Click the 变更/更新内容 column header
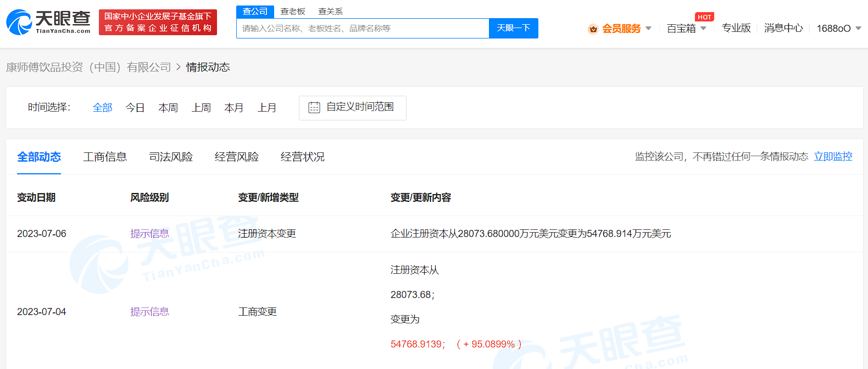This screenshot has height=369, width=868. pyautogui.click(x=421, y=197)
